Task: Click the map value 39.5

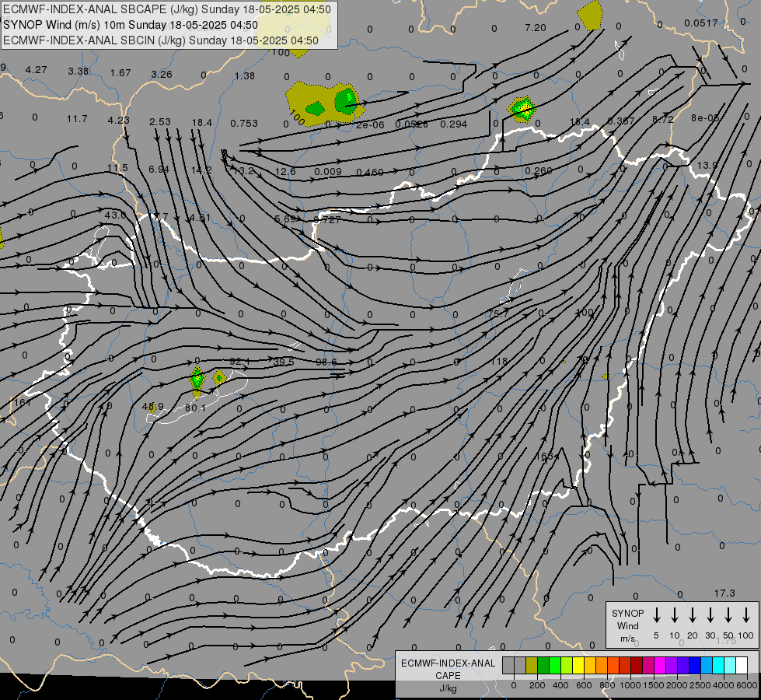Action: [284, 362]
